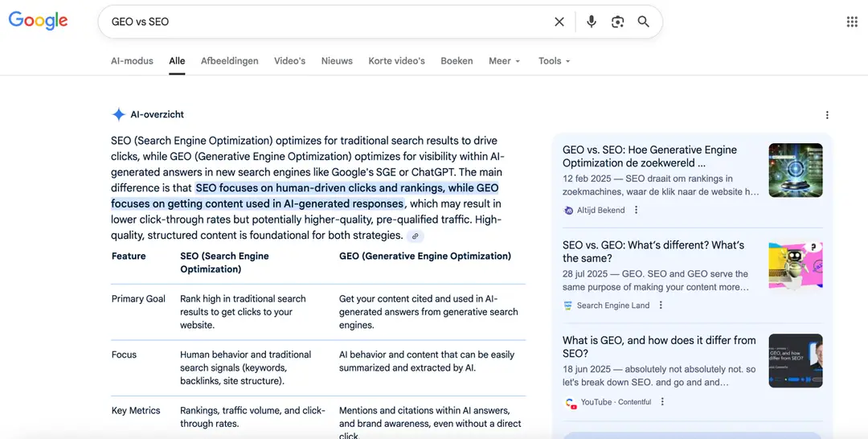Image resolution: width=868 pixels, height=439 pixels.
Task: Click the YouTube Contentful source favicon
Action: click(x=570, y=403)
